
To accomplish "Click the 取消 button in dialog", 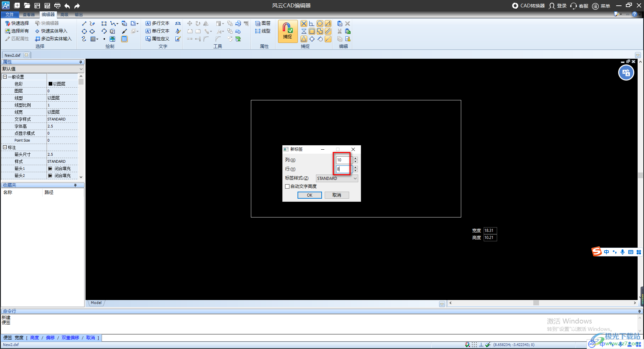I will (x=336, y=195).
